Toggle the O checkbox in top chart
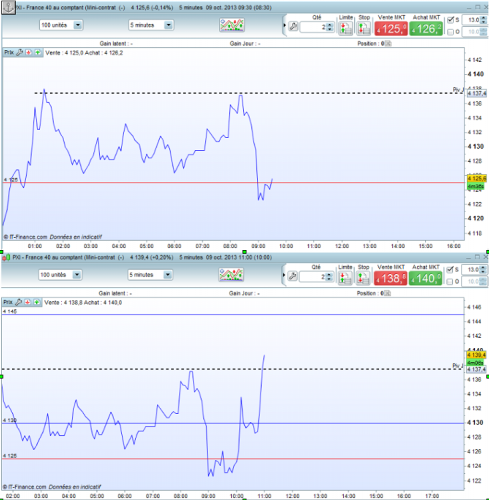The height and width of the screenshot is (500, 489). point(450,32)
